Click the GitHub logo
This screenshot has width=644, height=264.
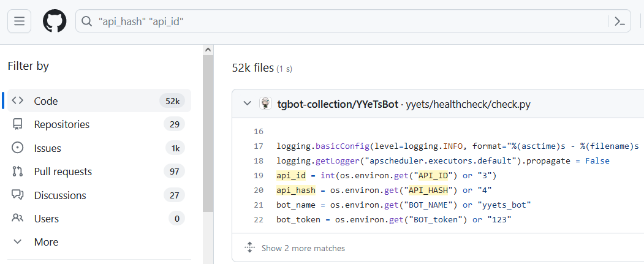coord(54,21)
